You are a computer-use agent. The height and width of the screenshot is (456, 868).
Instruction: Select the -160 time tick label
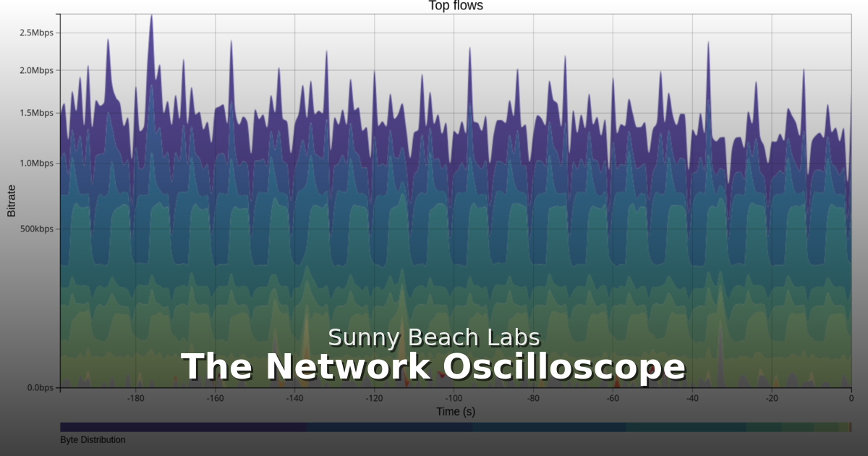pyautogui.click(x=216, y=398)
